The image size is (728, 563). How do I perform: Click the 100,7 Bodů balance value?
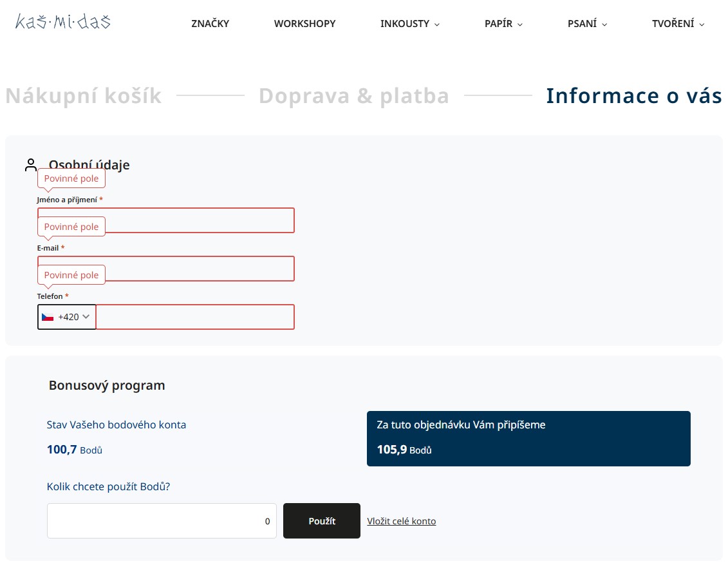(74, 450)
